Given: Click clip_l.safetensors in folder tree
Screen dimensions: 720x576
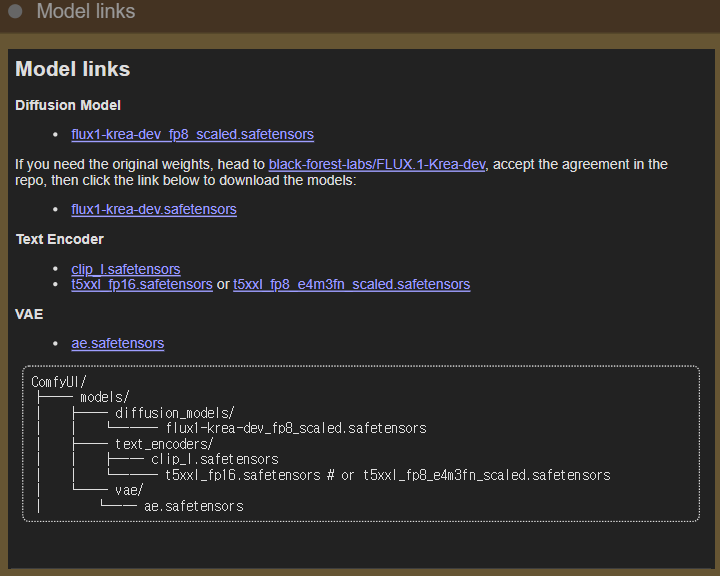Looking at the screenshot, I should (215, 459).
